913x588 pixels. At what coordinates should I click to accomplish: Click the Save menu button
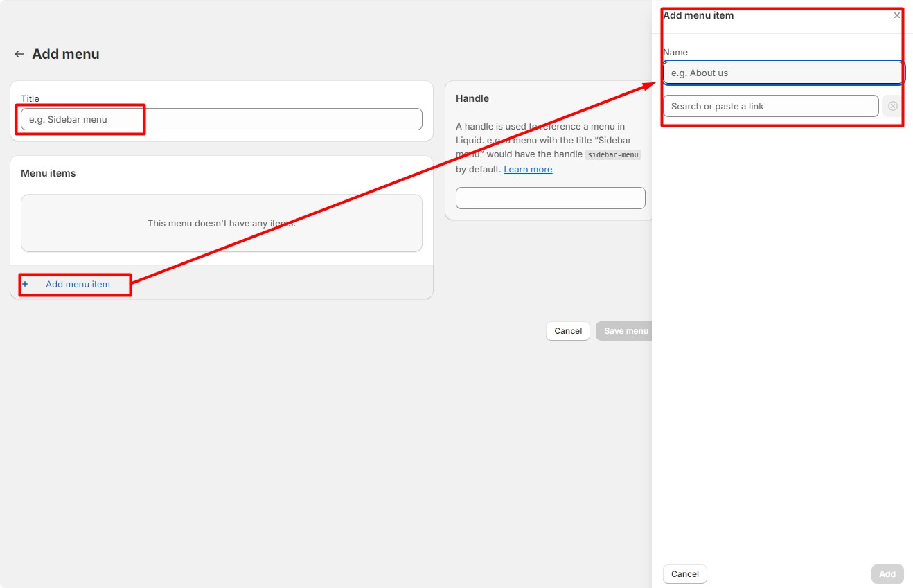click(626, 331)
